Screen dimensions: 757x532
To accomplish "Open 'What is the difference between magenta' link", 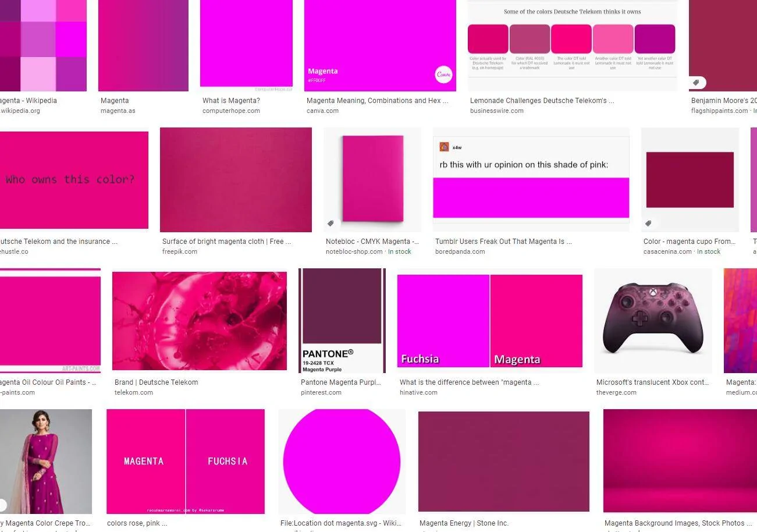I will coord(469,382).
